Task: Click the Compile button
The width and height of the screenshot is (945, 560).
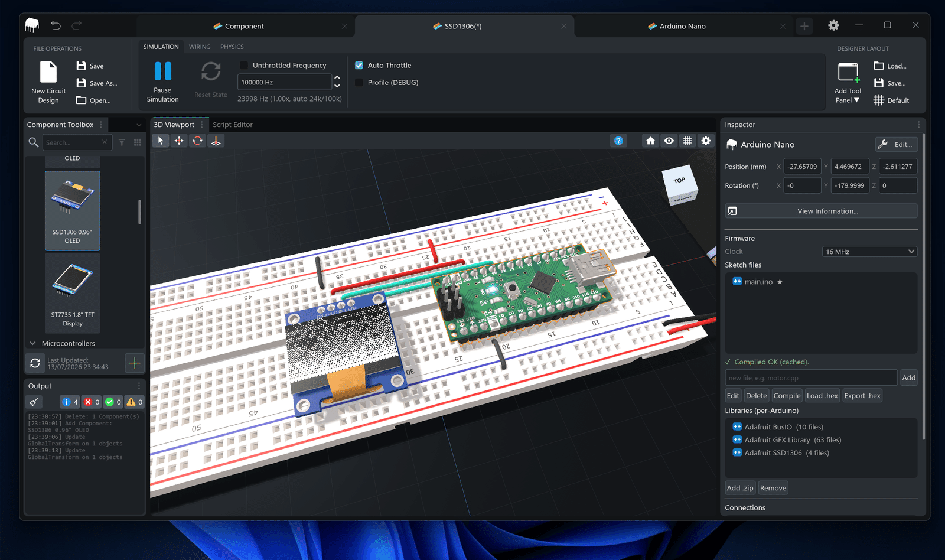Action: [x=787, y=396]
